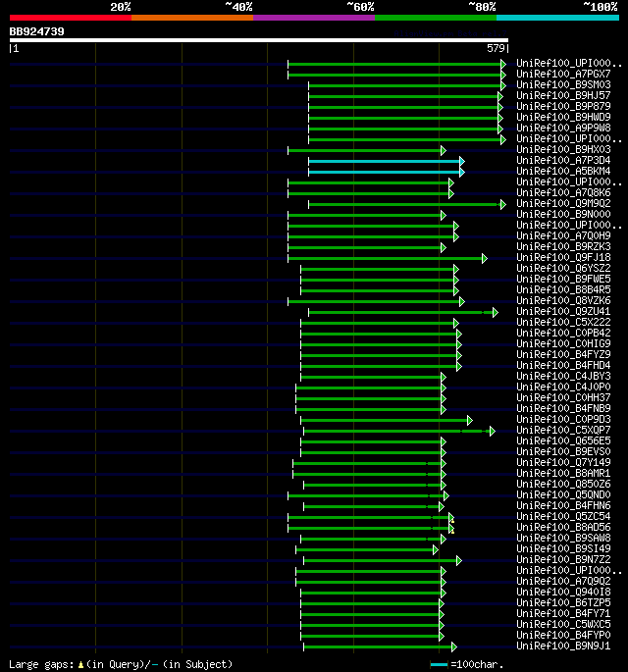Click the white query sequence bar
Image resolution: width=628 pixels, height=672 pixels.
(x=259, y=40)
